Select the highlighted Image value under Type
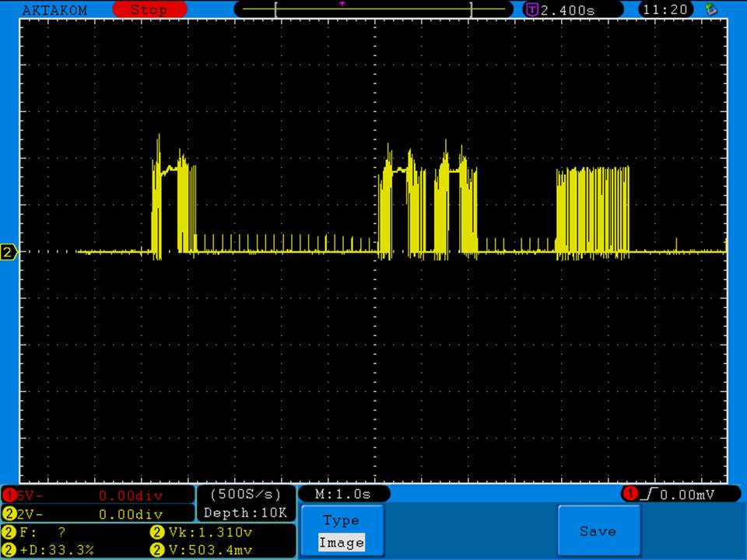747x560 pixels. click(x=342, y=543)
